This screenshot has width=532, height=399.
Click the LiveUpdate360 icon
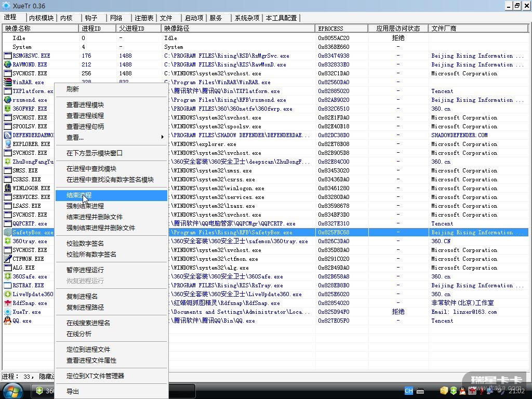[7, 294]
